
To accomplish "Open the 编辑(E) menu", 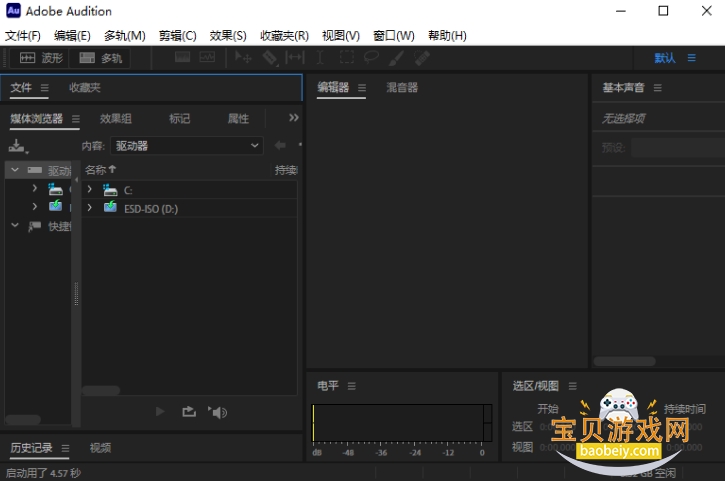I will (x=72, y=36).
